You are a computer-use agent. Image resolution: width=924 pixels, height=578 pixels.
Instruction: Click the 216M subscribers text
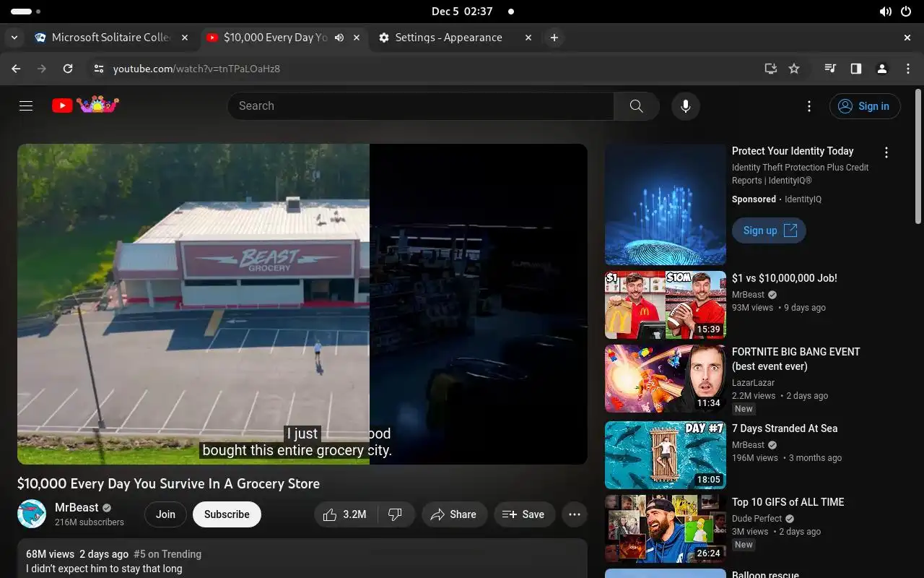coord(90,522)
